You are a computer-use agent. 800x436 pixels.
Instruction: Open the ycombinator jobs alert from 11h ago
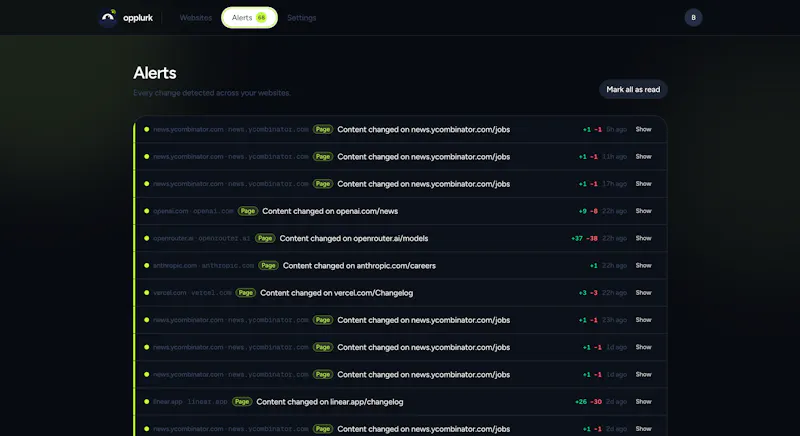(423, 157)
